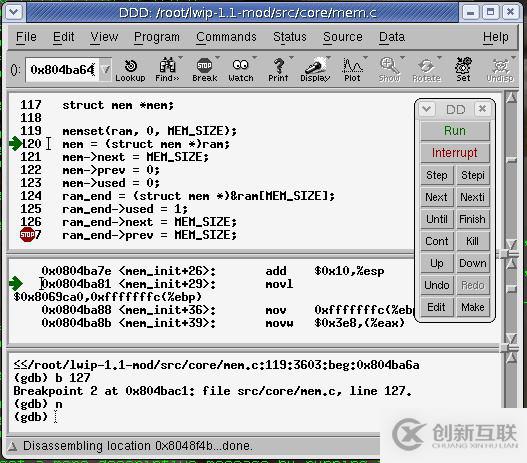Image resolution: width=527 pixels, height=463 pixels.
Task: Click the Cont button
Action: (x=437, y=241)
